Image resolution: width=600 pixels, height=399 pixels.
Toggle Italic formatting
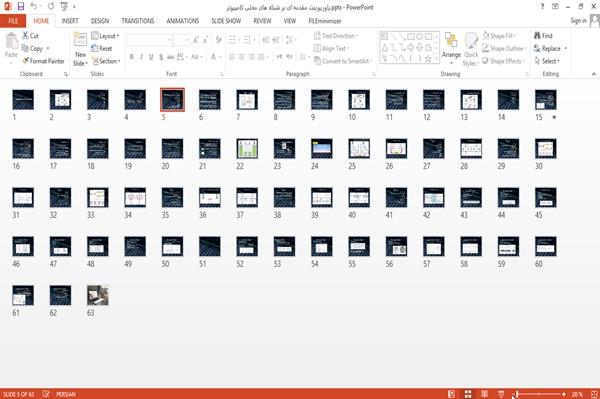click(x=141, y=57)
